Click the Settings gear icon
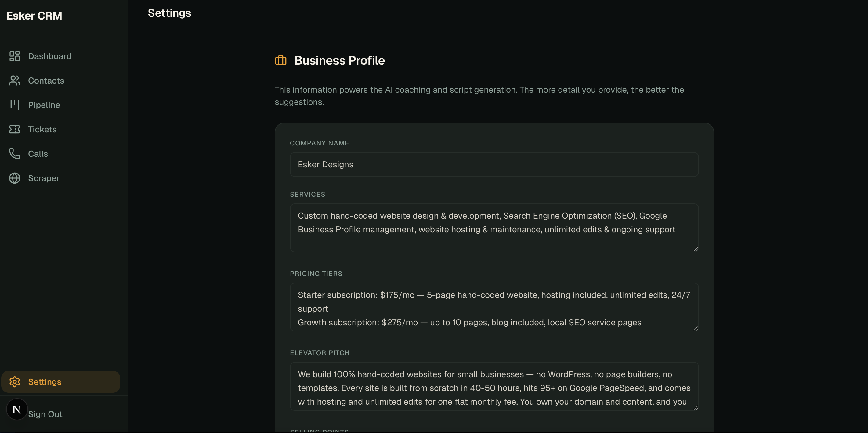This screenshot has width=868, height=433. tap(14, 381)
